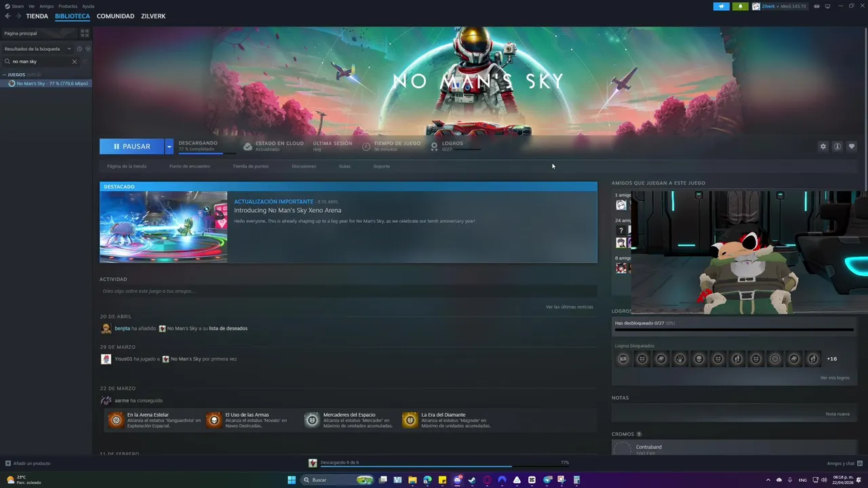Screen dimensions: 868x488
Task: Show hidden system tray icons chevron
Action: [x=768, y=480]
